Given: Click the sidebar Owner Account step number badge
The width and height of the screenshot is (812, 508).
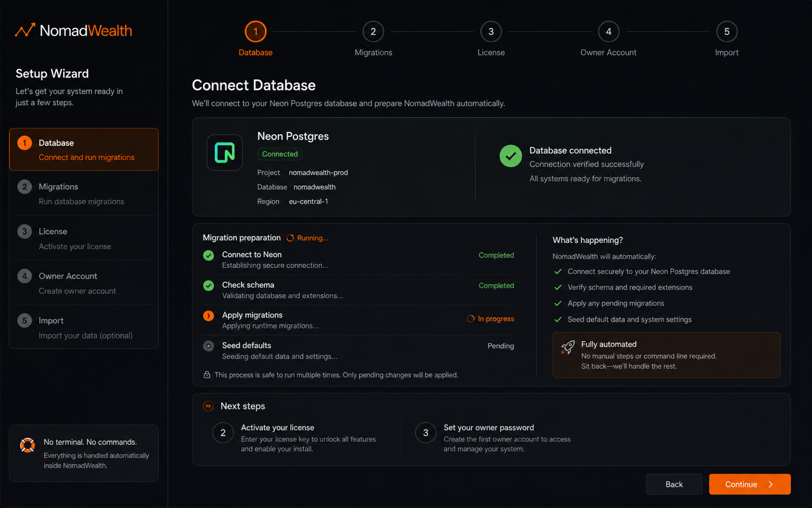Looking at the screenshot, I should 25,276.
